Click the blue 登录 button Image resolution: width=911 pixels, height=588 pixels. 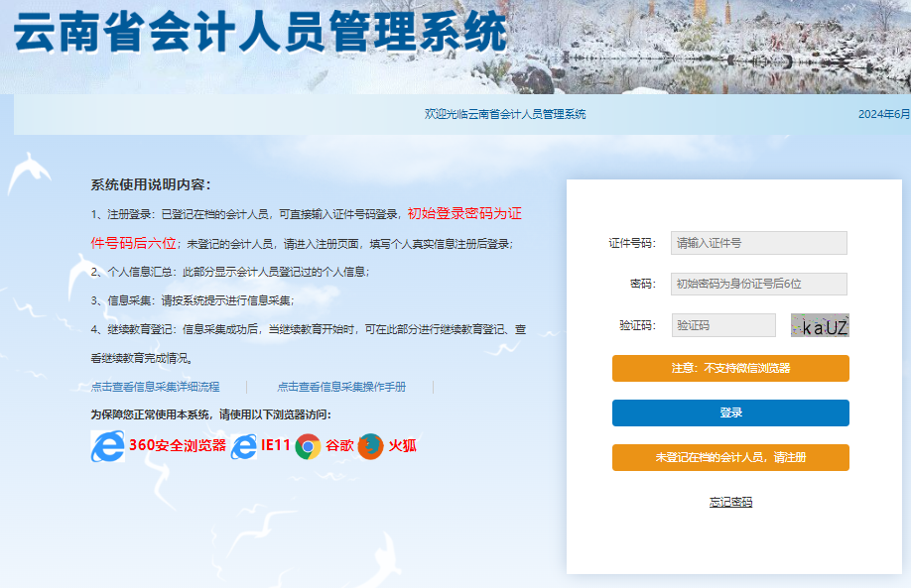pos(730,412)
